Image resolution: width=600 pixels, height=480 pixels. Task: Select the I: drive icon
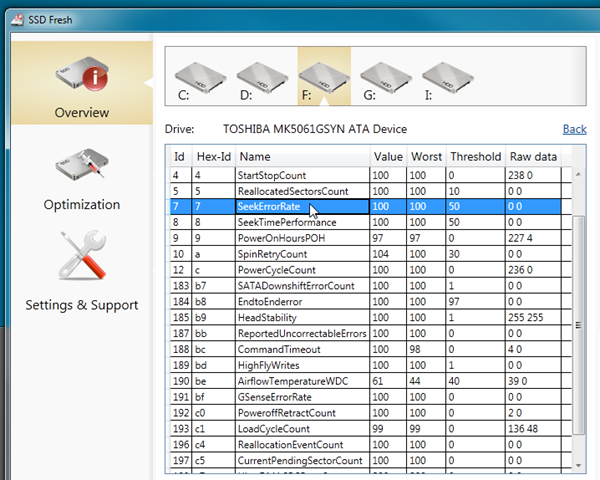click(448, 78)
